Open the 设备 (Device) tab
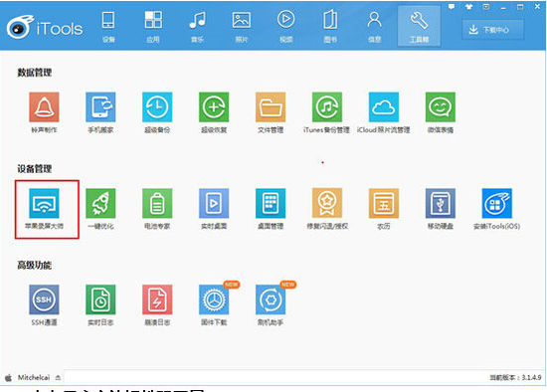Image resolution: width=547 pixels, height=392 pixels. 108,27
